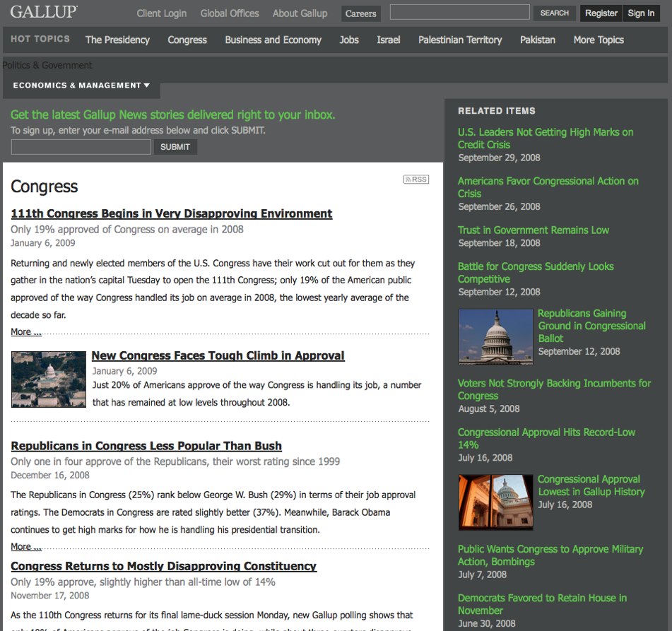
Task: Click More under 111th Congress article
Action: (x=26, y=332)
